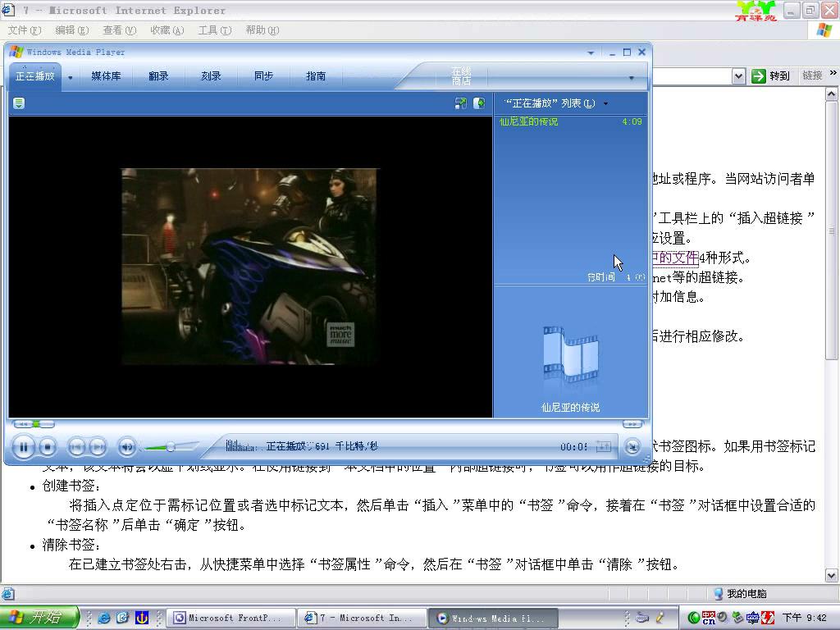840x630 pixels.
Task: Open the 编辑 menu in Internet Explorer
Action: pyautogui.click(x=72, y=30)
